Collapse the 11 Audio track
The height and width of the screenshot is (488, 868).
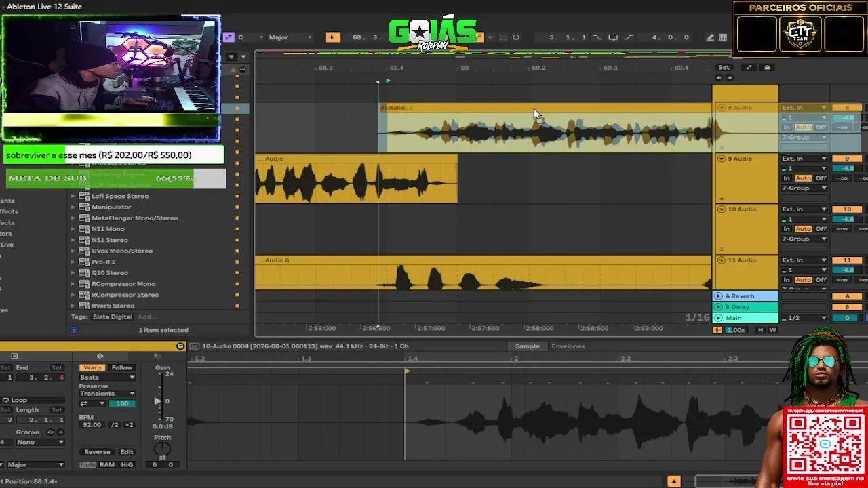click(x=722, y=260)
